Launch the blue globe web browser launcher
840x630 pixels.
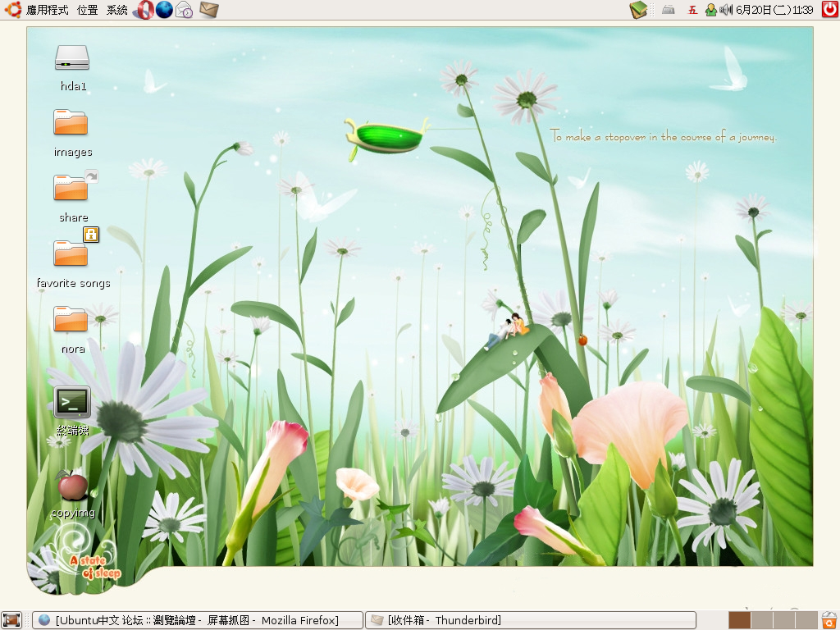(x=164, y=9)
